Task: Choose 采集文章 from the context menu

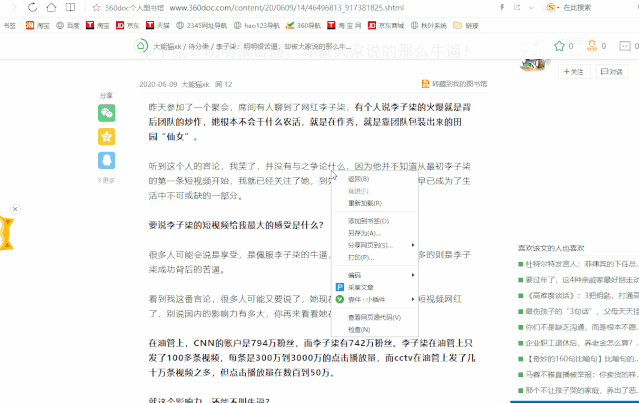Action: tap(375, 287)
